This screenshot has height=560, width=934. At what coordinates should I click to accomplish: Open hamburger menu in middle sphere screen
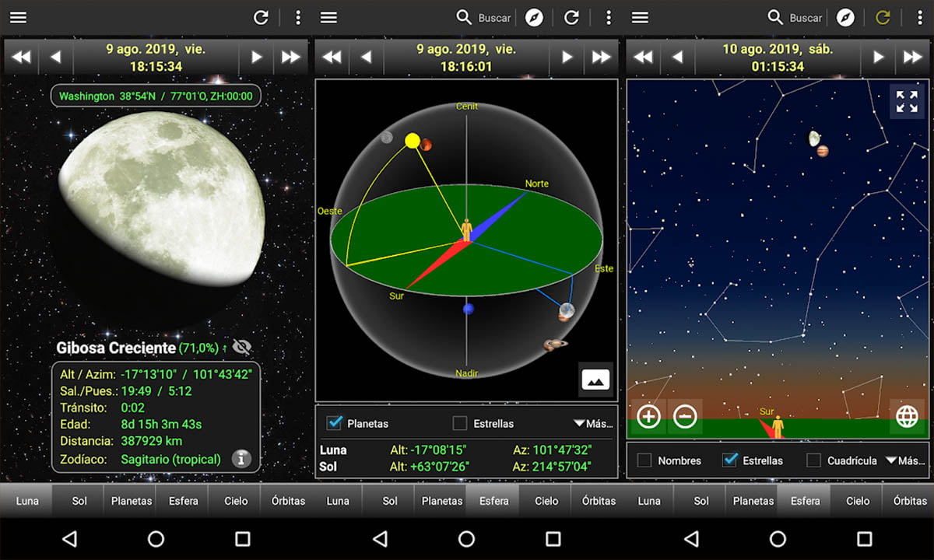click(x=329, y=17)
